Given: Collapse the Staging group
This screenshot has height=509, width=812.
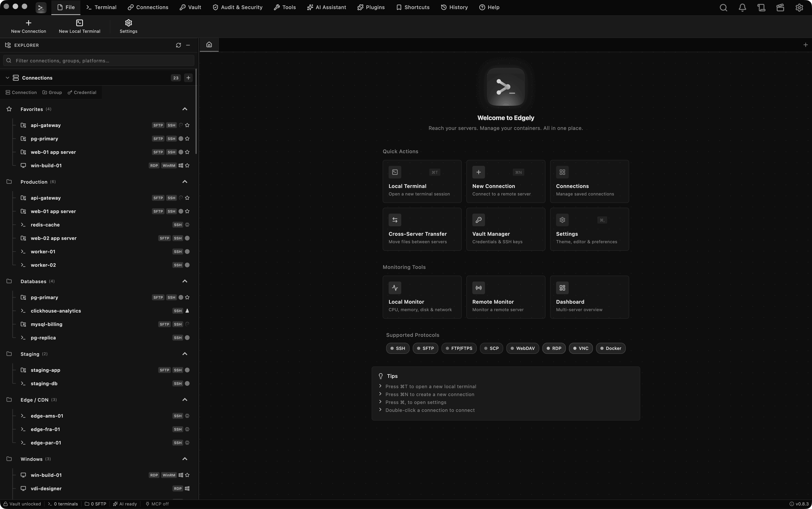Looking at the screenshot, I should (184, 354).
